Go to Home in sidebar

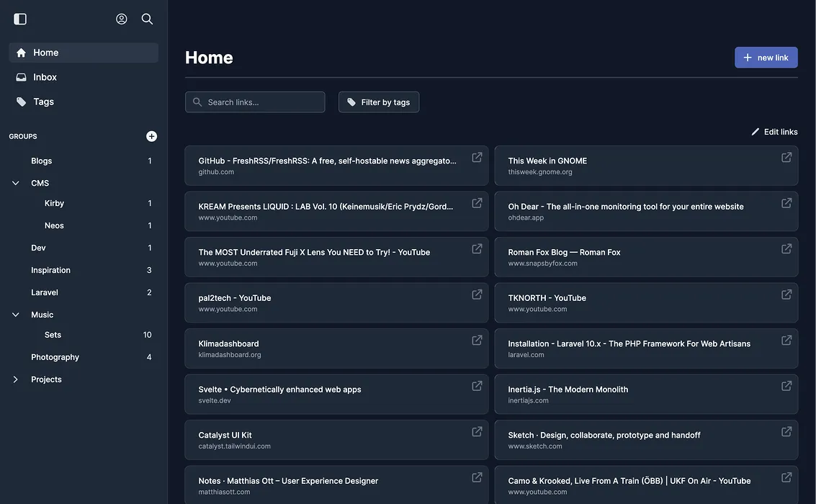84,53
